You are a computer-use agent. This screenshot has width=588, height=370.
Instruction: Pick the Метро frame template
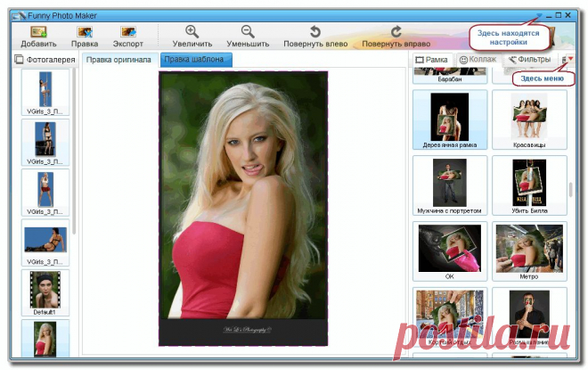click(529, 251)
